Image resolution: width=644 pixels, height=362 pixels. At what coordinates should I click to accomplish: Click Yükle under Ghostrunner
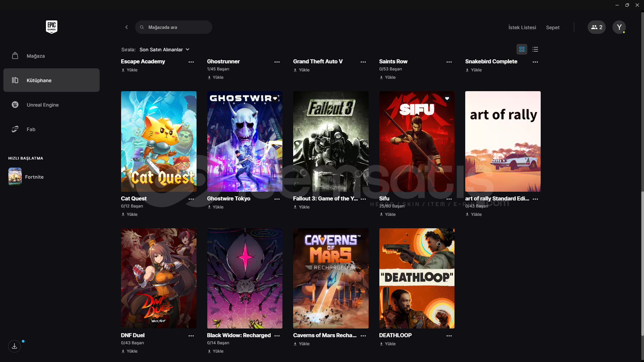tap(215, 77)
